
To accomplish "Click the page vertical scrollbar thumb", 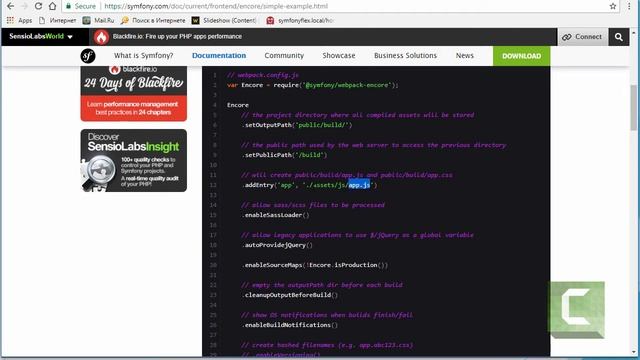I will point(633,108).
